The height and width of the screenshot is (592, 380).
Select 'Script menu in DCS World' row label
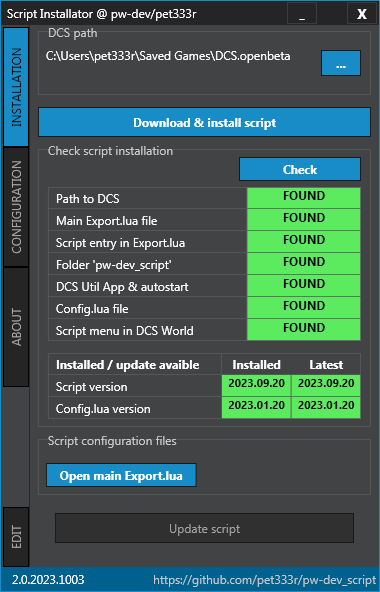pyautogui.click(x=125, y=330)
